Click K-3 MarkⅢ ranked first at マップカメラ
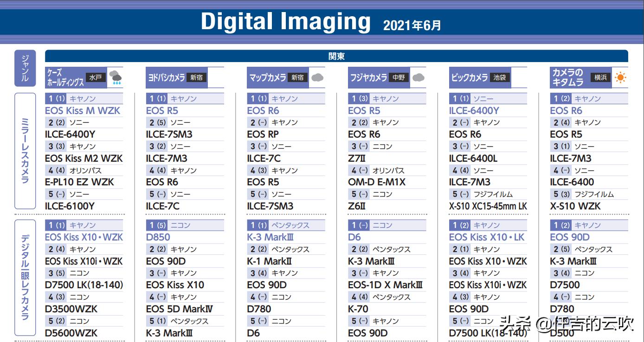The width and height of the screenshot is (644, 342). point(270,237)
